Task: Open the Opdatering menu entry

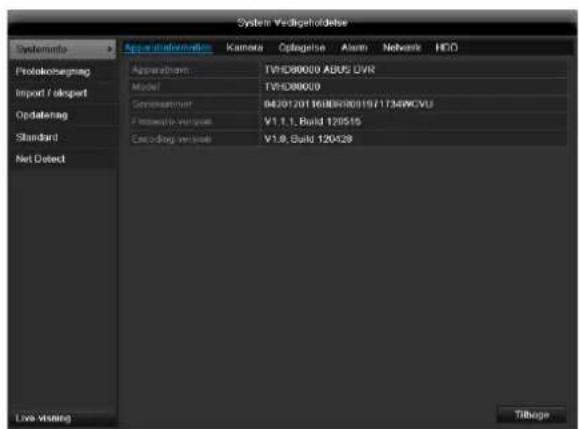Action: coord(42,115)
